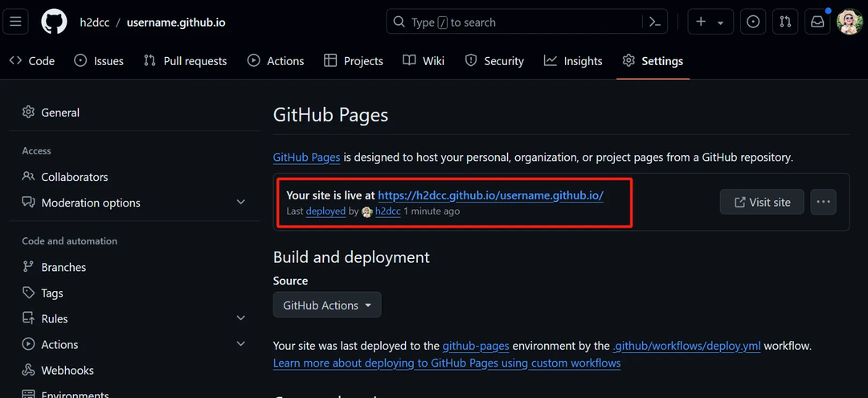Open the issues icon in header
Viewport: 868px width, 398px height.
(x=753, y=22)
